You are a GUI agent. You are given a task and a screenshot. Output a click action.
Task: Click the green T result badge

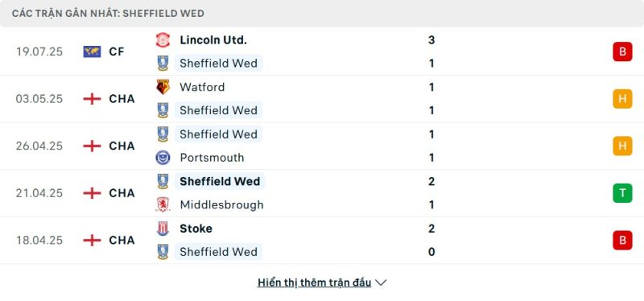coord(622,193)
